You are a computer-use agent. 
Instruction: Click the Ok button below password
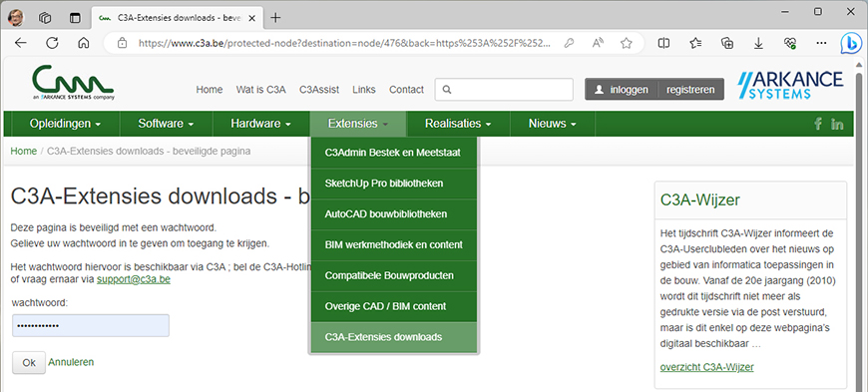(x=29, y=363)
